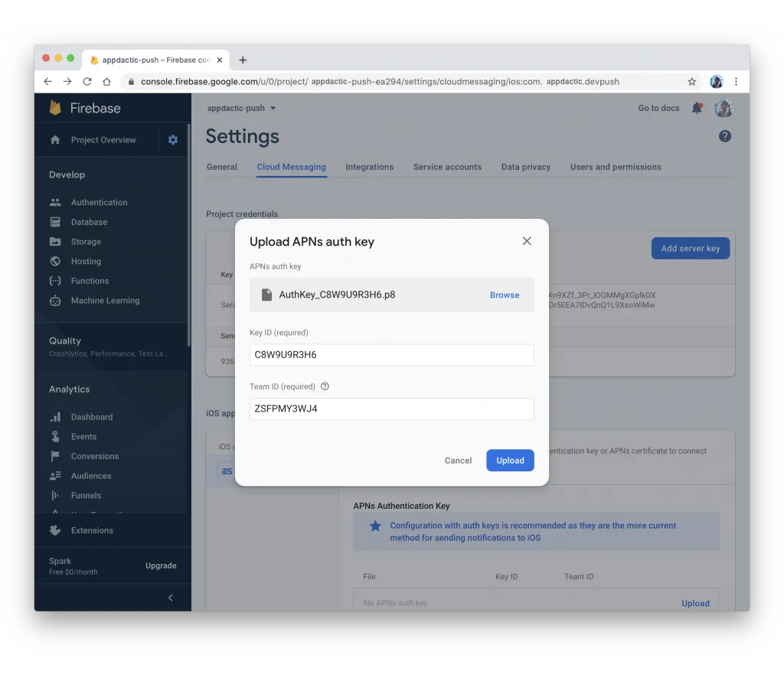Open the Project Overview settings gear
The image size is (784, 678).
pos(173,140)
